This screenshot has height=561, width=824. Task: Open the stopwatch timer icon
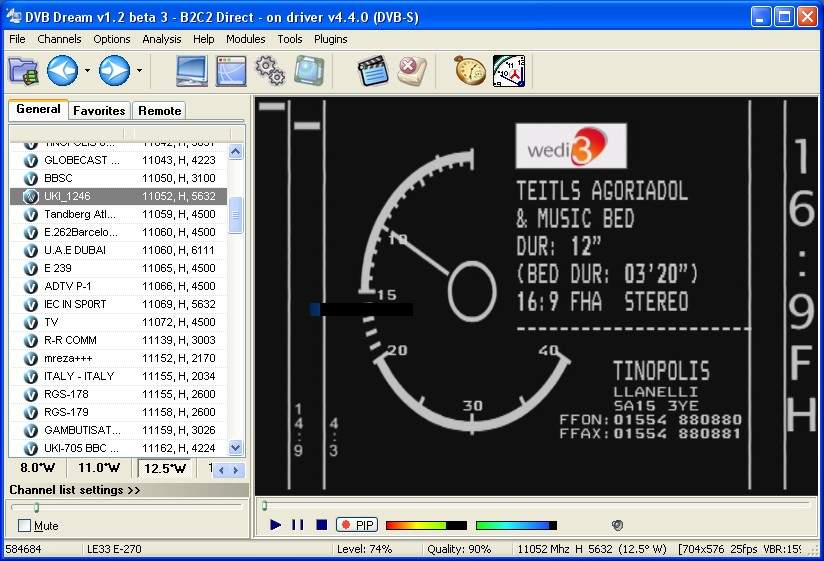tap(469, 71)
